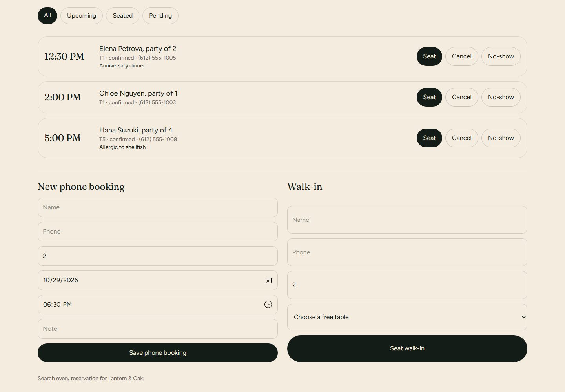Click the 10/29/2026 date field
The height and width of the screenshot is (392, 565).
[158, 280]
